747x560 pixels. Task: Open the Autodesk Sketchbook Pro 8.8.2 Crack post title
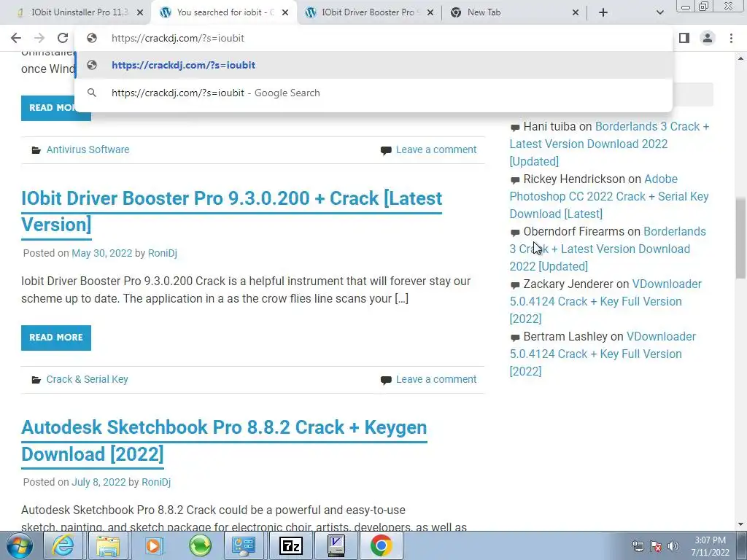[x=224, y=440]
